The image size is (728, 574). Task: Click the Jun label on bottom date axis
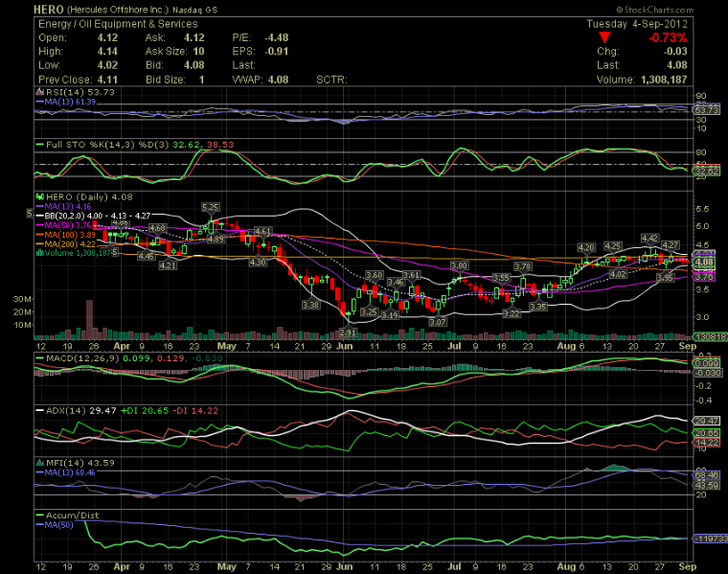pos(344,566)
